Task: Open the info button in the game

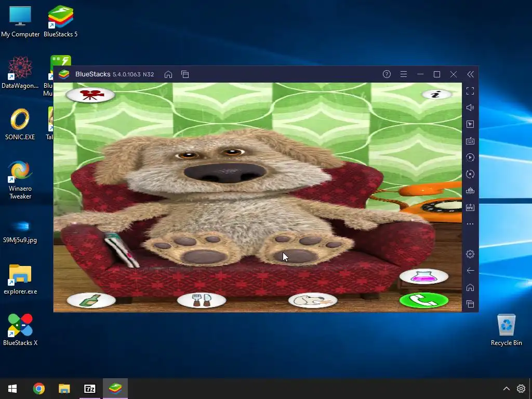Action: [x=436, y=95]
